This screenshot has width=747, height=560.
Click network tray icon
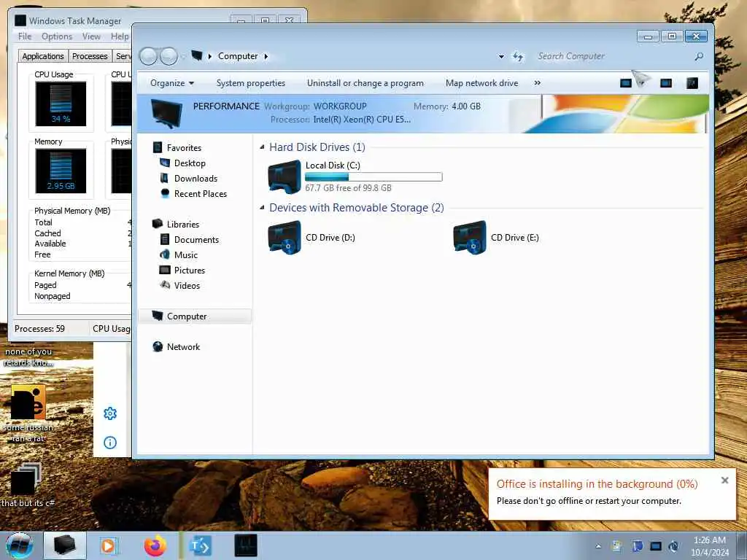pos(656,546)
